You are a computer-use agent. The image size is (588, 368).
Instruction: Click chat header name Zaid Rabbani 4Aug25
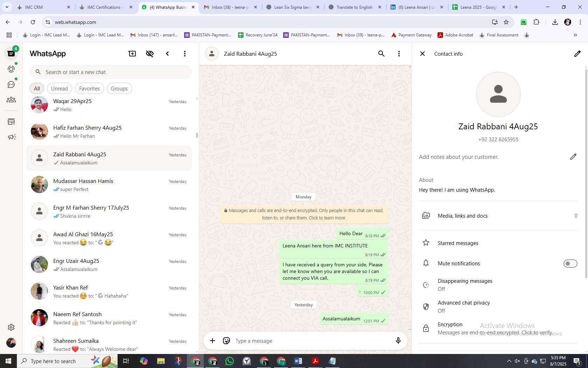coord(250,54)
